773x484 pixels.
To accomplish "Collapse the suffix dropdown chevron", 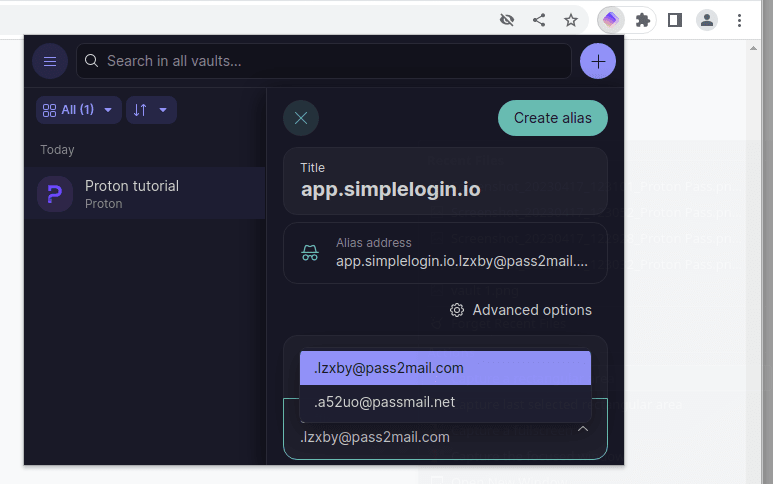I will (583, 429).
